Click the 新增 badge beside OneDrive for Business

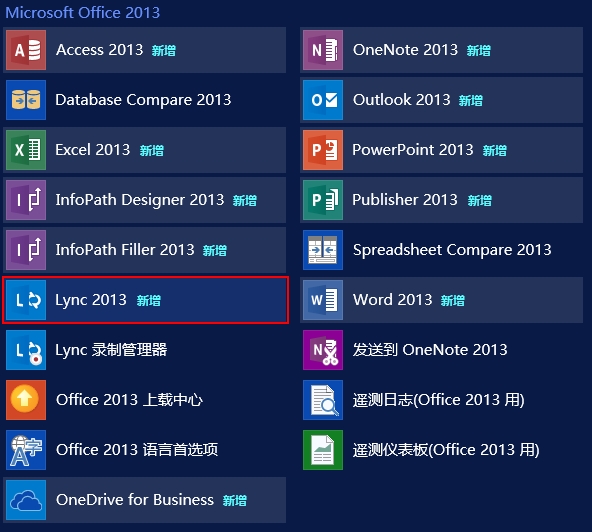[x=234, y=501]
